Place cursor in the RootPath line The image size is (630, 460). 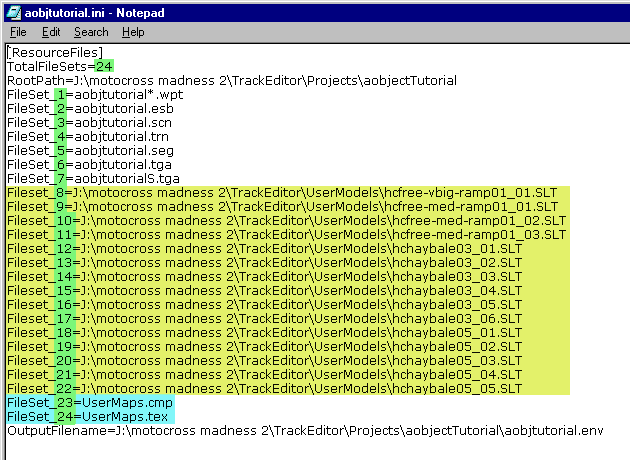coord(230,80)
